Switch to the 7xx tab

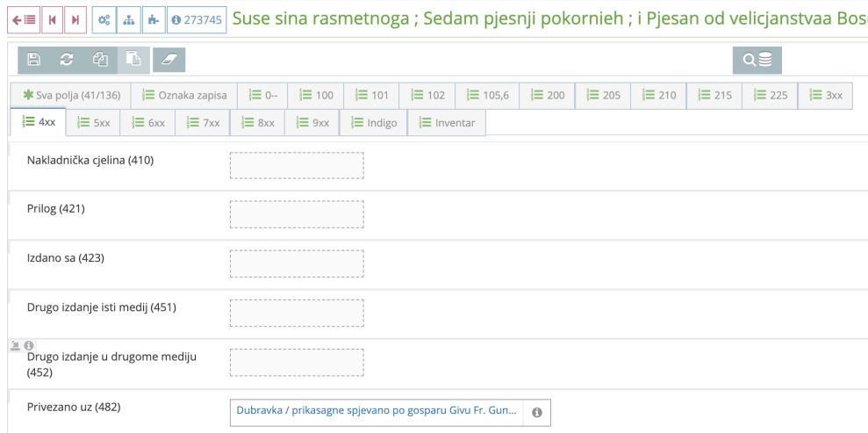click(203, 123)
